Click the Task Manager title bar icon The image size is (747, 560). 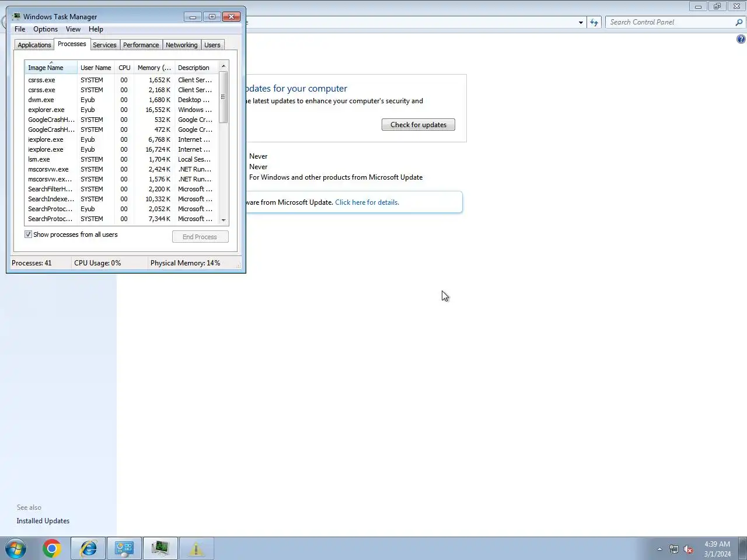click(16, 16)
